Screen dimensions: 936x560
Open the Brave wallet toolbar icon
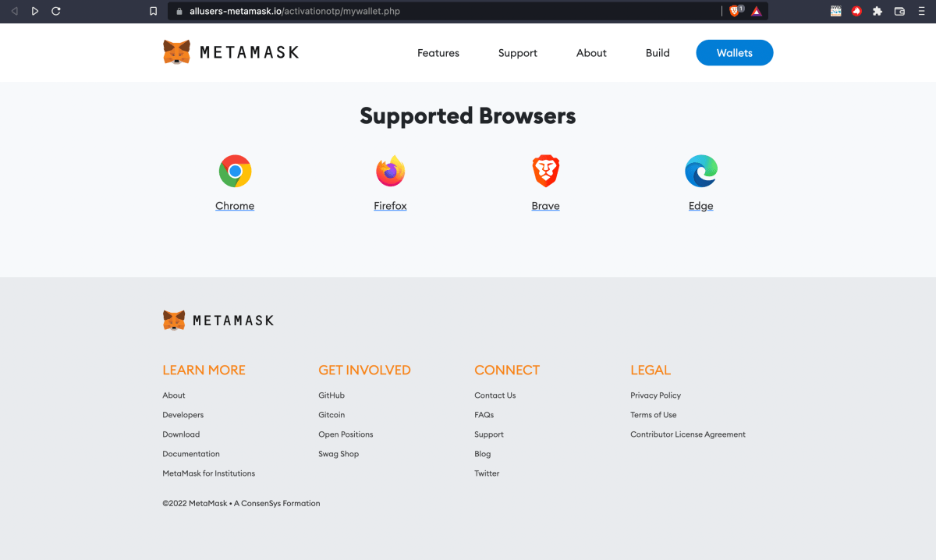click(899, 11)
